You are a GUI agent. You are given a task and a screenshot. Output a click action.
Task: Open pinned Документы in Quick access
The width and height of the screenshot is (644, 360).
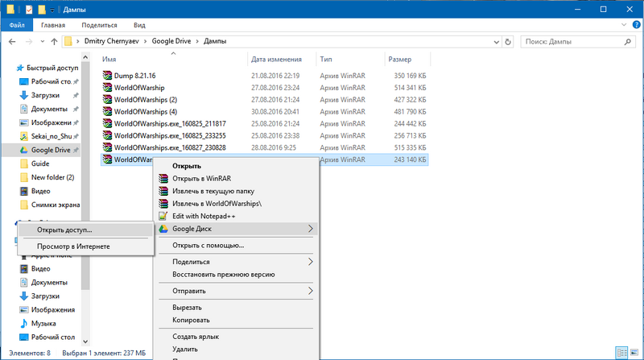(49, 109)
